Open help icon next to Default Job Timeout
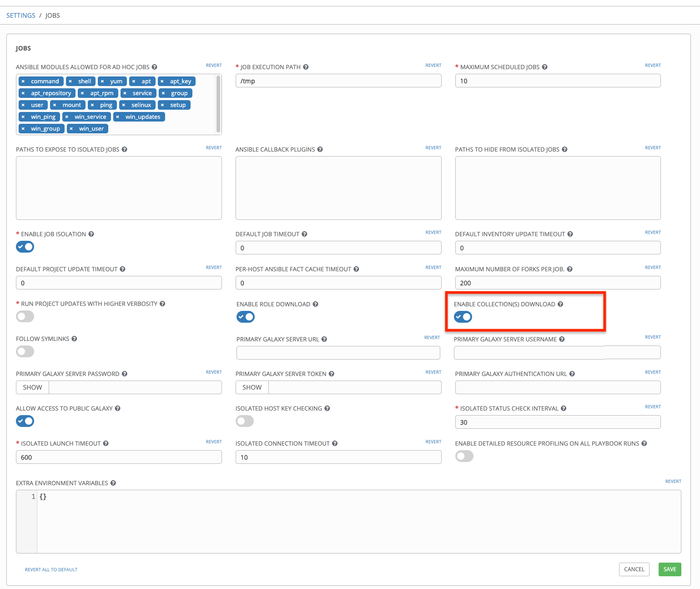This screenshot has height=589, width=700. (x=304, y=234)
